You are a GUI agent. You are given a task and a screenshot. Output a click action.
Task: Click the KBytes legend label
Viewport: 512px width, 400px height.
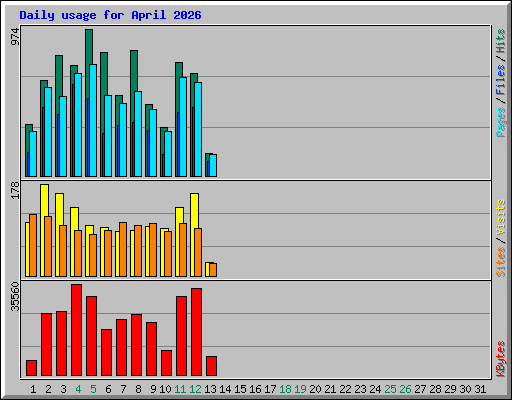click(x=501, y=359)
